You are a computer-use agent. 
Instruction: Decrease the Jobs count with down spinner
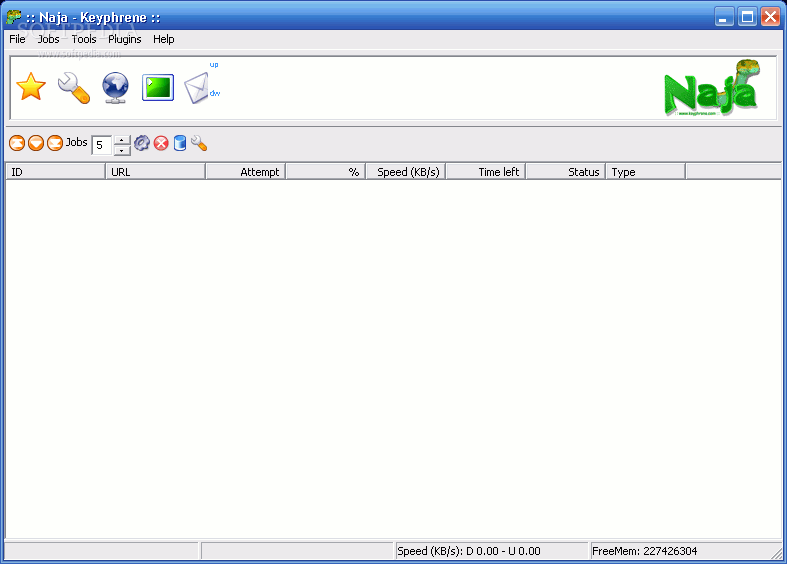(x=122, y=150)
